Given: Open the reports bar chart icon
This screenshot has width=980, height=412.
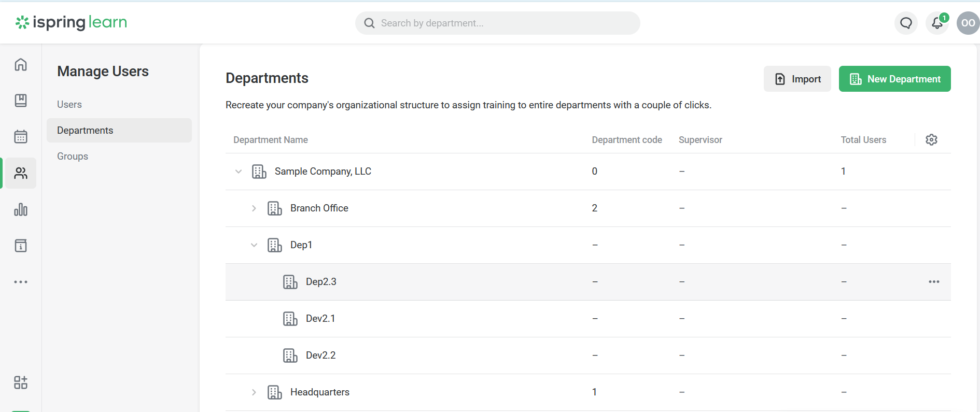Looking at the screenshot, I should (21, 209).
